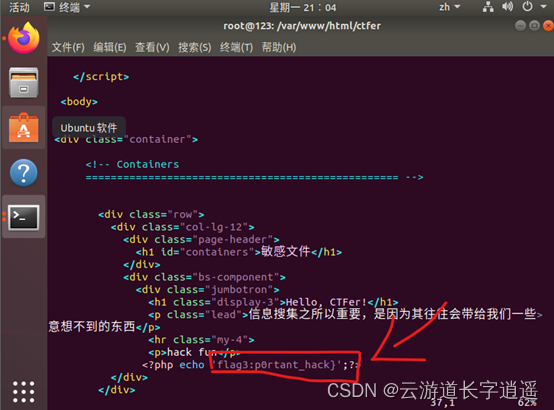Open the 帮助(H) menu
The height and width of the screenshot is (410, 554).
coord(279,47)
